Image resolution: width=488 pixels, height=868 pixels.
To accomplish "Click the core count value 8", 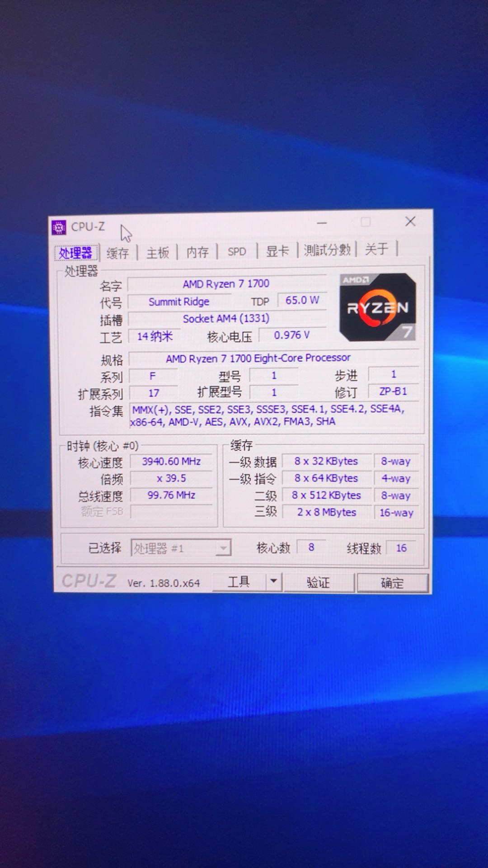I will pos(311,547).
